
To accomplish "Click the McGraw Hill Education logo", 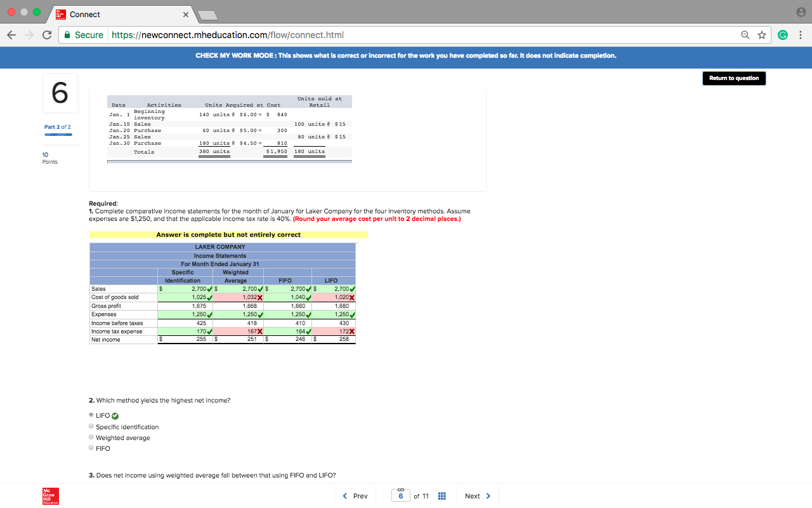I will pos(49,496).
